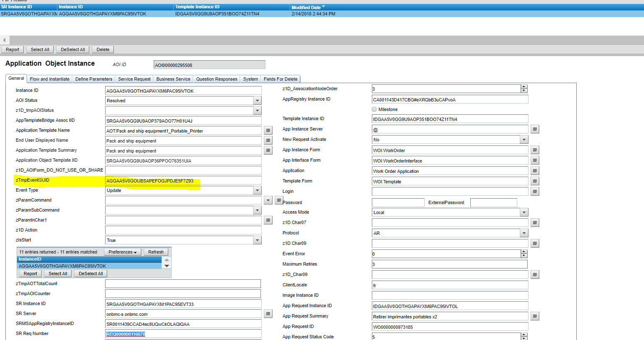This screenshot has width=644, height=340.
Task: Expand the AOI Status dropdown
Action: 258,101
